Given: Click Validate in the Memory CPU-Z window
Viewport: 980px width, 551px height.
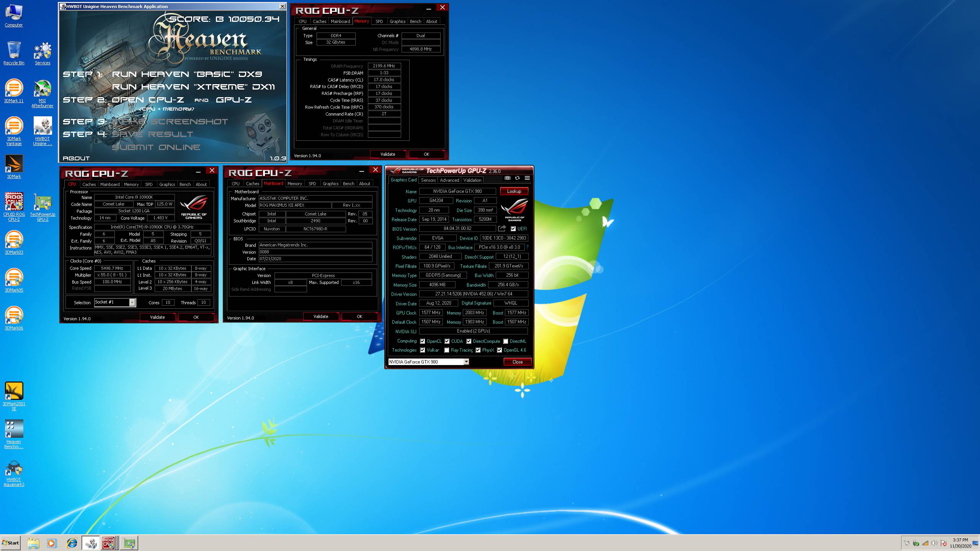Looking at the screenshot, I should [x=387, y=154].
